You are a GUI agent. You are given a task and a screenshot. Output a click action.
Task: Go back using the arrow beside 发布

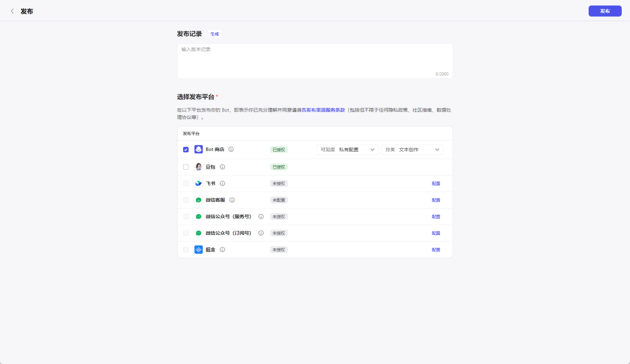point(12,11)
